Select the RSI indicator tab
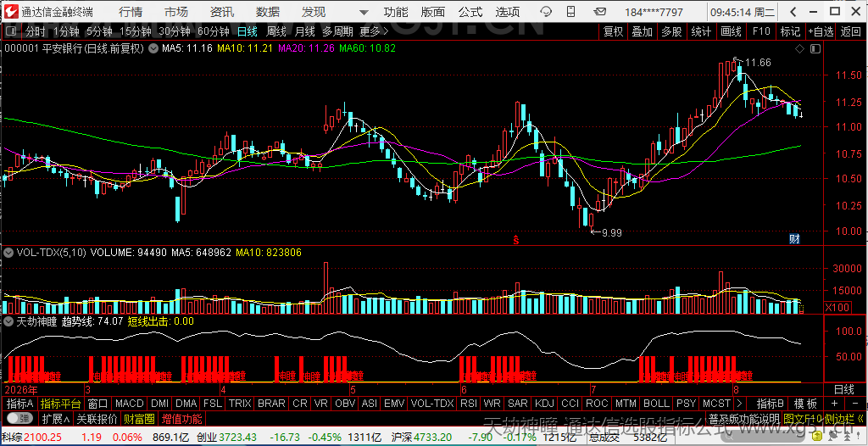The image size is (868, 446). 468,404
